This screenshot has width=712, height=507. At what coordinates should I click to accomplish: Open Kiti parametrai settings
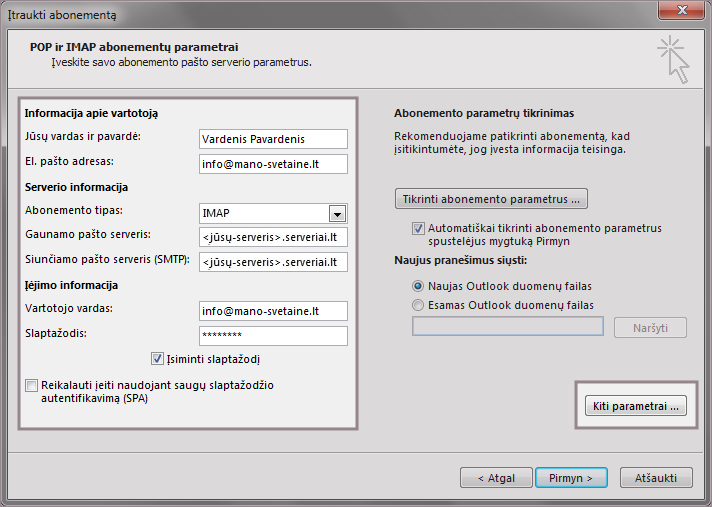coord(634,406)
